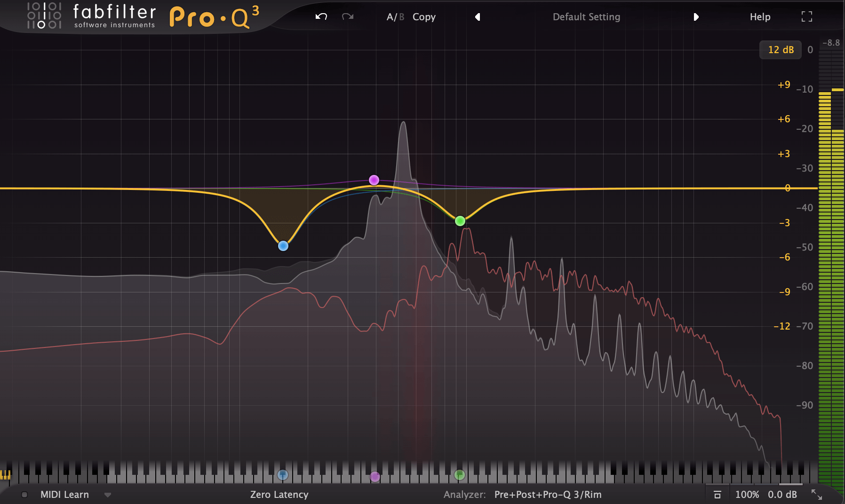The height and width of the screenshot is (504, 845).
Task: Click the Help menu
Action: point(760,16)
